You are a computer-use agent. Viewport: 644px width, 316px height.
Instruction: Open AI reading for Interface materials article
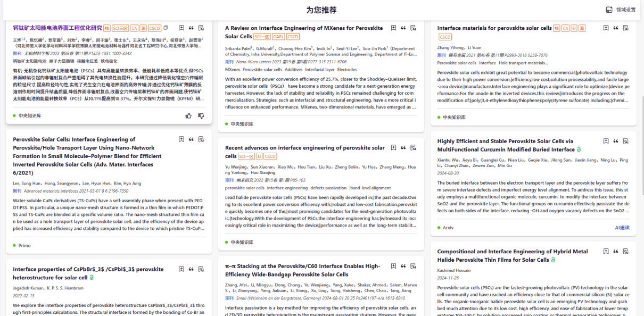[x=626, y=28]
